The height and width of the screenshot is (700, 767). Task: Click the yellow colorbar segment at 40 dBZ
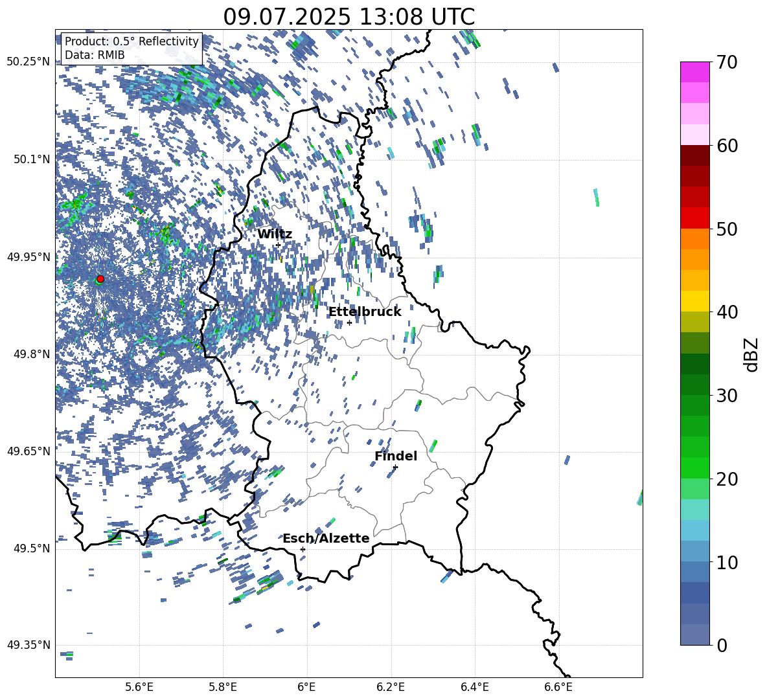tap(694, 301)
